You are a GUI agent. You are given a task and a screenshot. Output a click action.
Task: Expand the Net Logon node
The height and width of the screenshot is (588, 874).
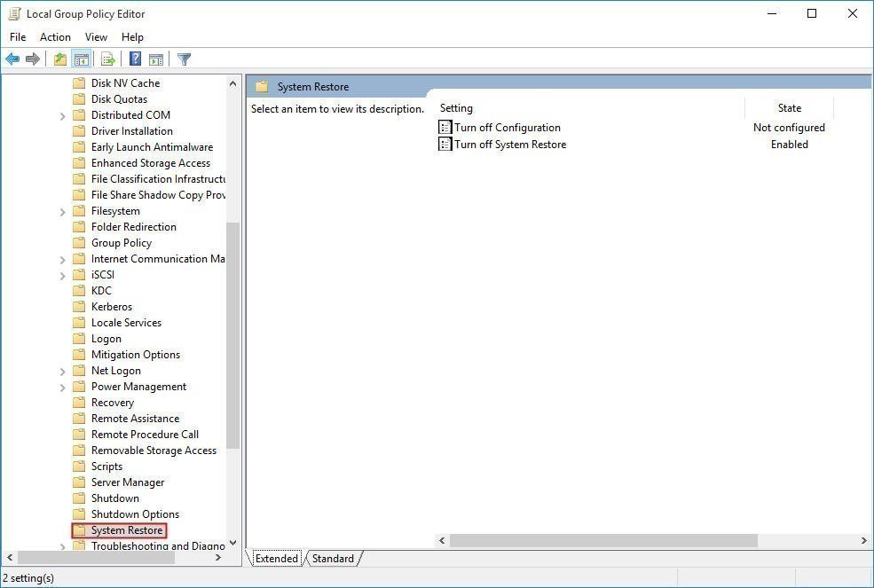point(62,372)
